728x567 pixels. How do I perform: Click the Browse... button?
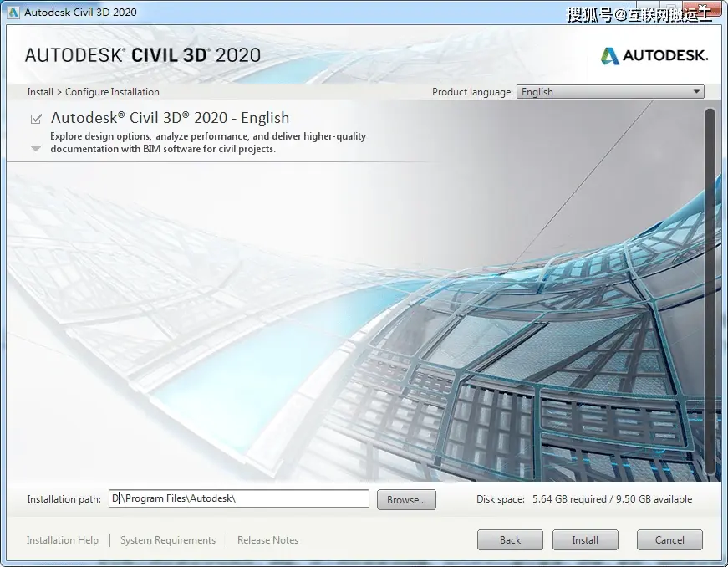406,499
